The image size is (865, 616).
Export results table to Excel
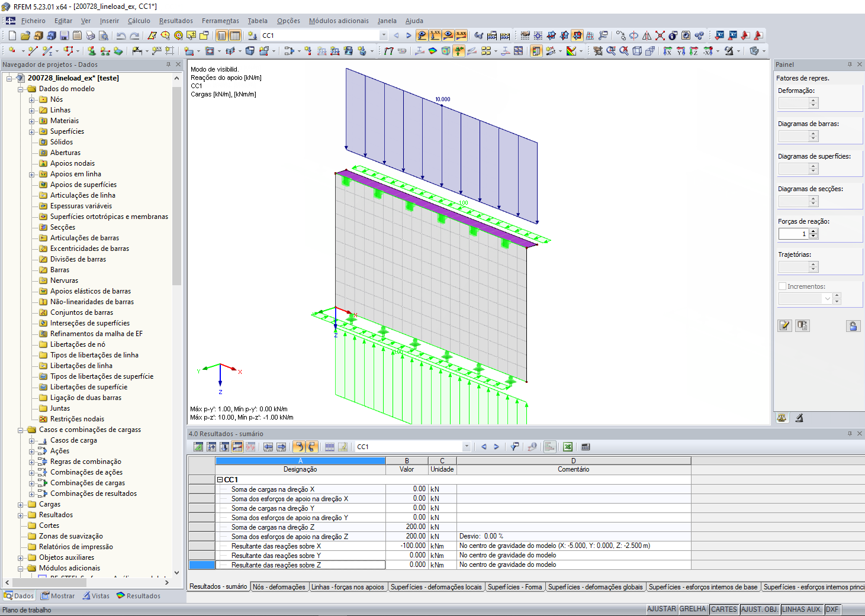click(x=568, y=447)
